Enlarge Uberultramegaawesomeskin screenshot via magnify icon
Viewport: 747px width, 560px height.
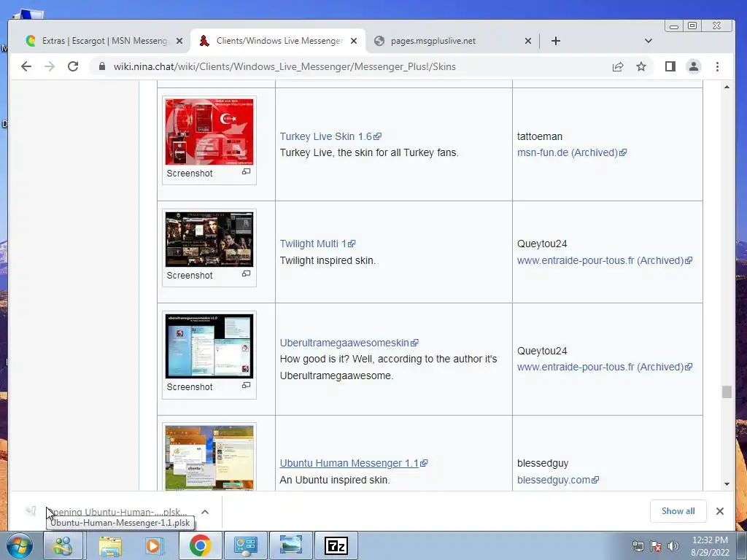[x=246, y=385]
